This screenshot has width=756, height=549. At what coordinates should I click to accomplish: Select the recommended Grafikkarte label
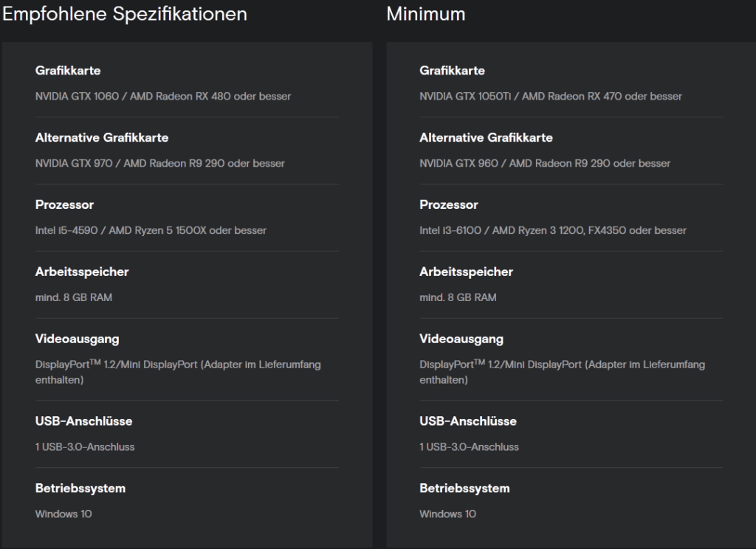point(68,70)
